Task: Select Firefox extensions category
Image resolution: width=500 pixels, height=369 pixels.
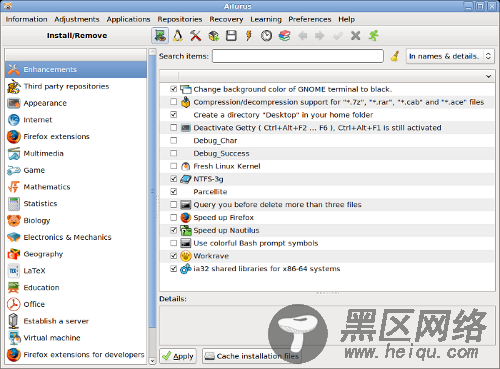Action: click(x=76, y=137)
